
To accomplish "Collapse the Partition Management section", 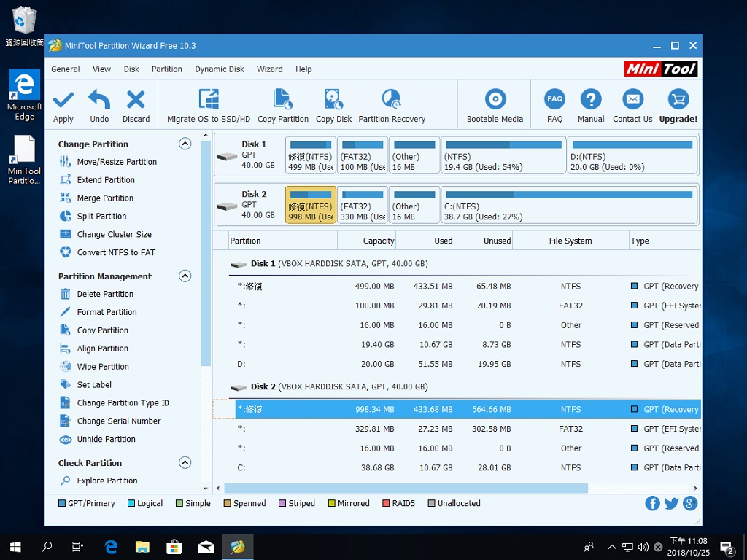I will (x=185, y=276).
